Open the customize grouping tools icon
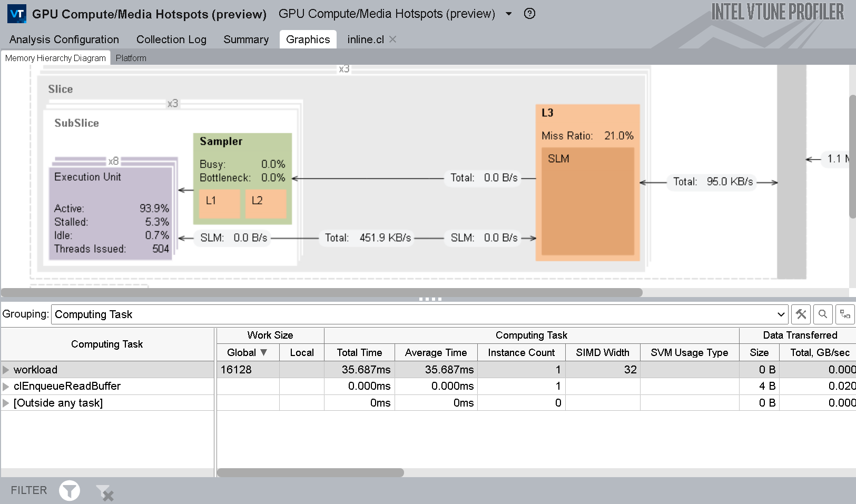856x504 pixels. [x=801, y=314]
